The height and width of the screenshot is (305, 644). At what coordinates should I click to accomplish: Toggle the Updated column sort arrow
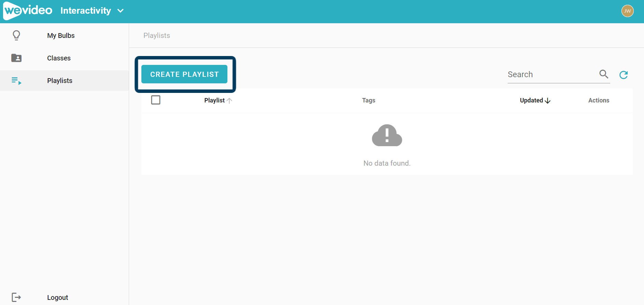pyautogui.click(x=548, y=100)
